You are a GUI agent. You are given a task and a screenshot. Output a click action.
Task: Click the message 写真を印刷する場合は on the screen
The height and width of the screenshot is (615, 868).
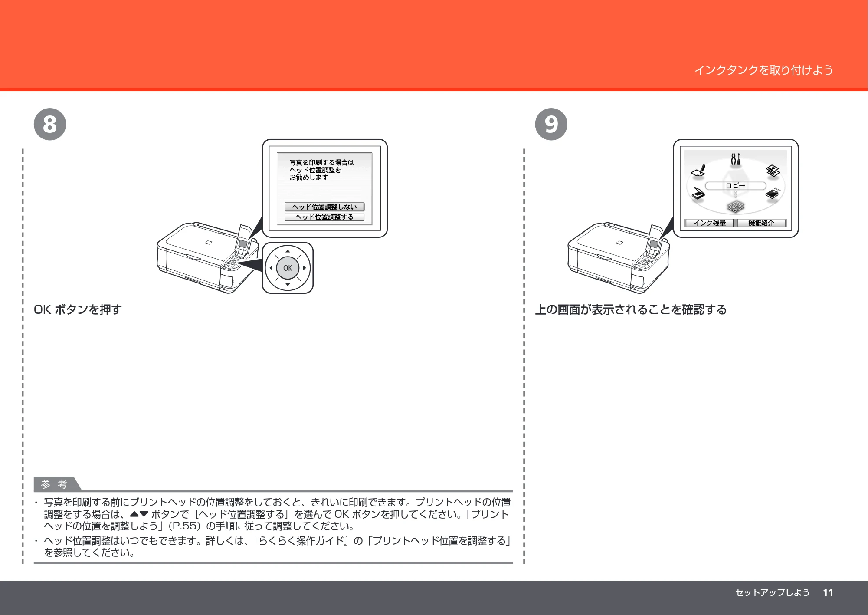point(321,162)
